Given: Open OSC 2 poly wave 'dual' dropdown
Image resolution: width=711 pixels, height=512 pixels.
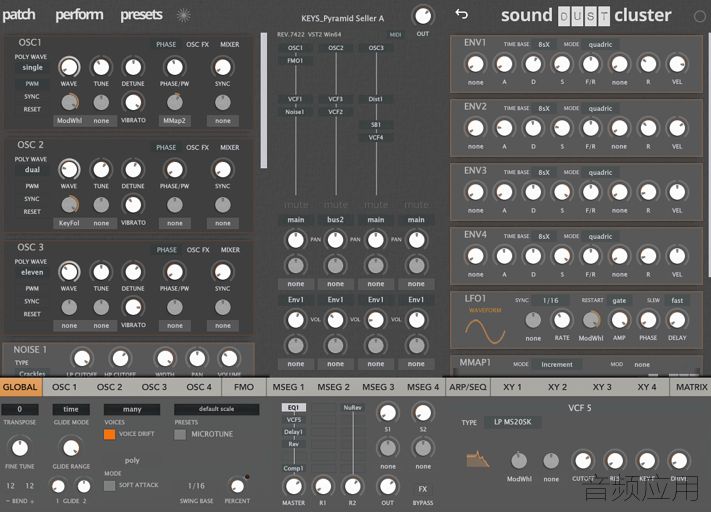Looking at the screenshot, I should point(32,170).
